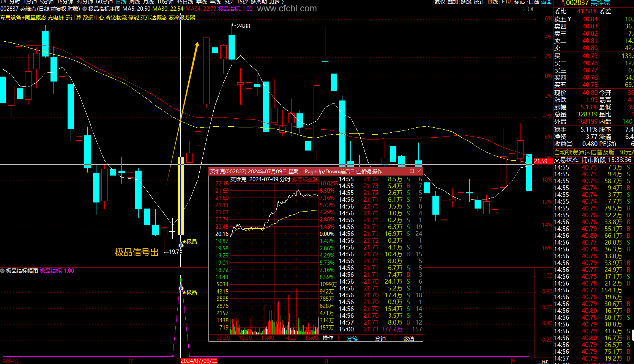Toggle the side panel layout icon

(x=530, y=9)
